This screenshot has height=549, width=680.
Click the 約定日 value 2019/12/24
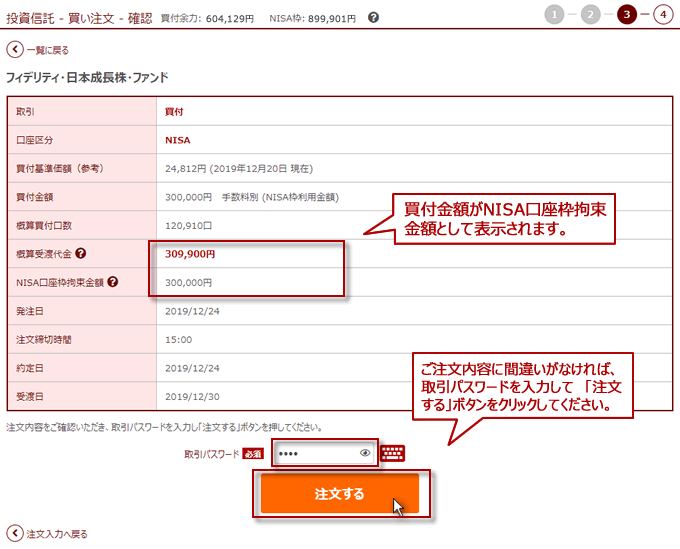(192, 369)
